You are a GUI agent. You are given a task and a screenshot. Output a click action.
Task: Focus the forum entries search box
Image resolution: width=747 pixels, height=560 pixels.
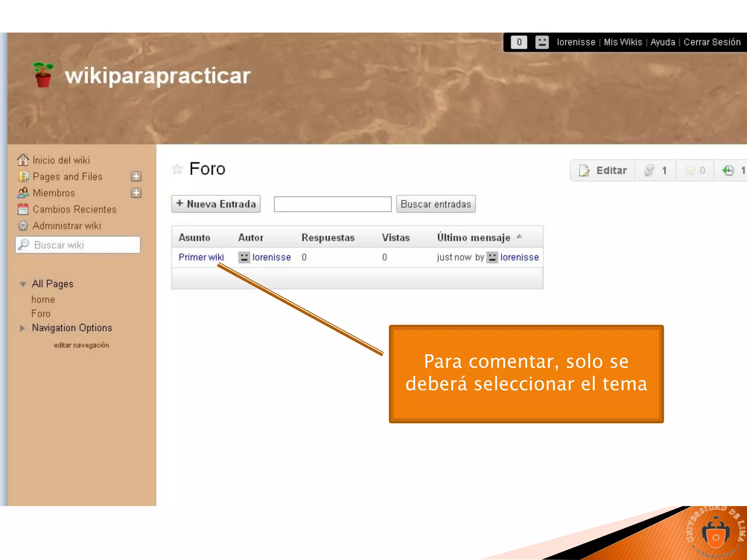333,204
